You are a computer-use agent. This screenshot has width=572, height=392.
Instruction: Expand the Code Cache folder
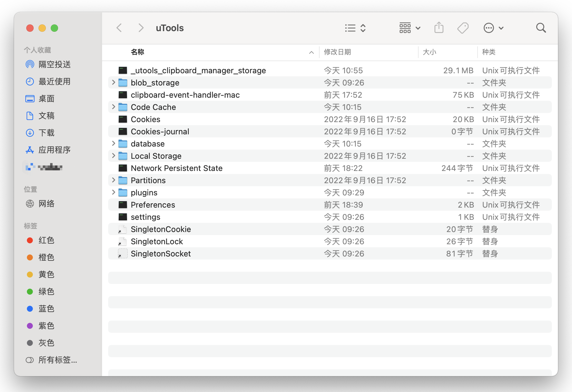[113, 107]
